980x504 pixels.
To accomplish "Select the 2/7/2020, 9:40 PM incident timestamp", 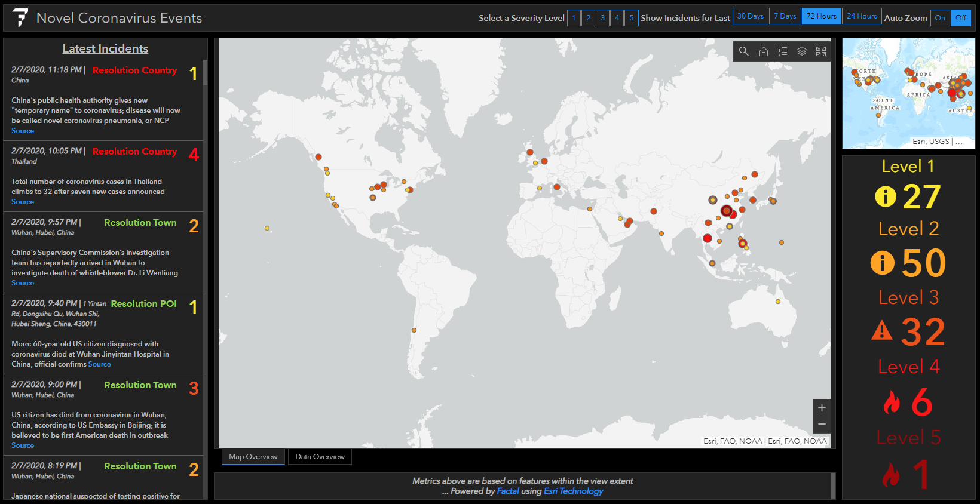I will tap(44, 303).
